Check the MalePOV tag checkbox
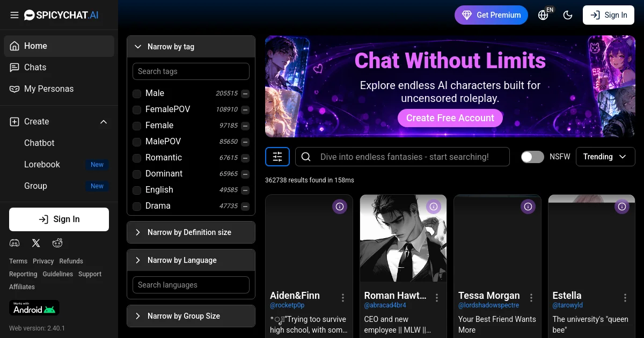Screen dimensions: 644x338 coord(137,142)
